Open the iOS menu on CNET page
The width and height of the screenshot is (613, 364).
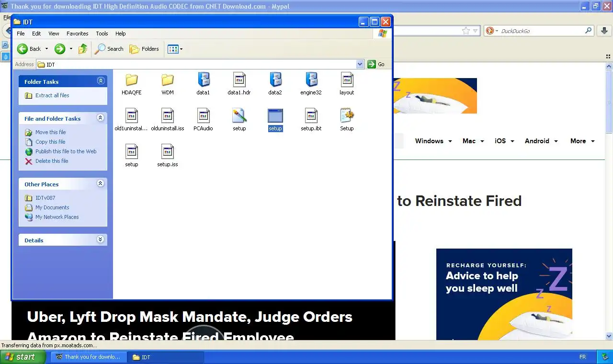tap(504, 141)
